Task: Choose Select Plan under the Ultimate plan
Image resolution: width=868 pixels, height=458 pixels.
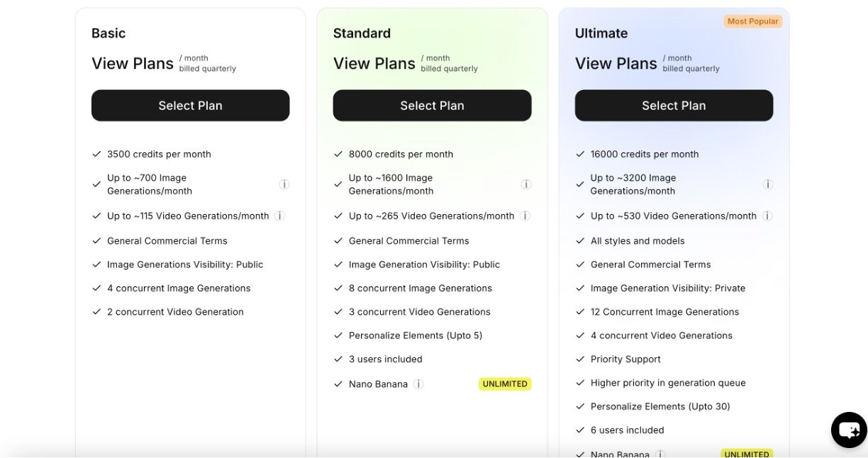Action: click(674, 106)
